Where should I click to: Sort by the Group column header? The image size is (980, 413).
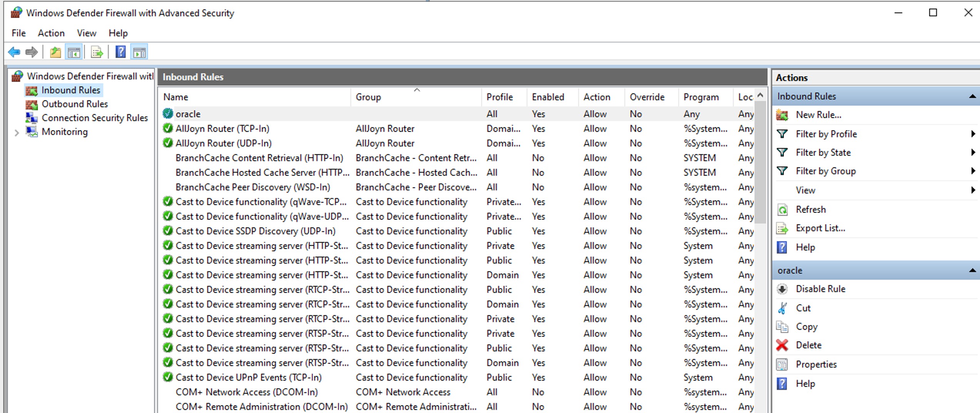click(416, 97)
